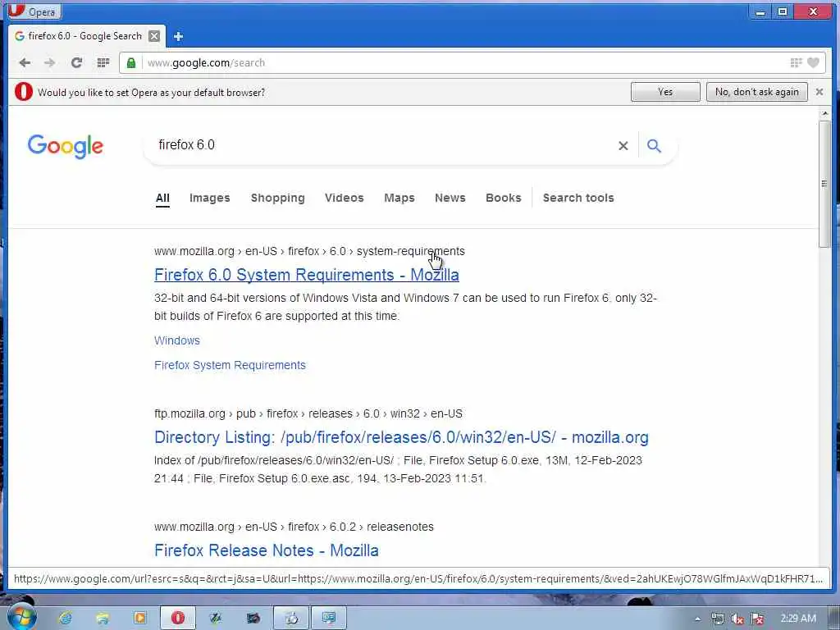The image size is (840, 630).
Task: Open a new tab with plus button
Action: pyautogui.click(x=178, y=36)
